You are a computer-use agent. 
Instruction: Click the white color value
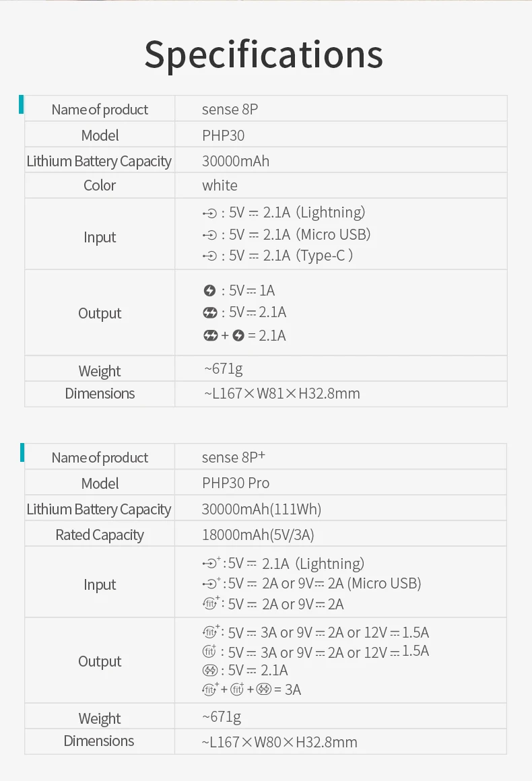(220, 185)
